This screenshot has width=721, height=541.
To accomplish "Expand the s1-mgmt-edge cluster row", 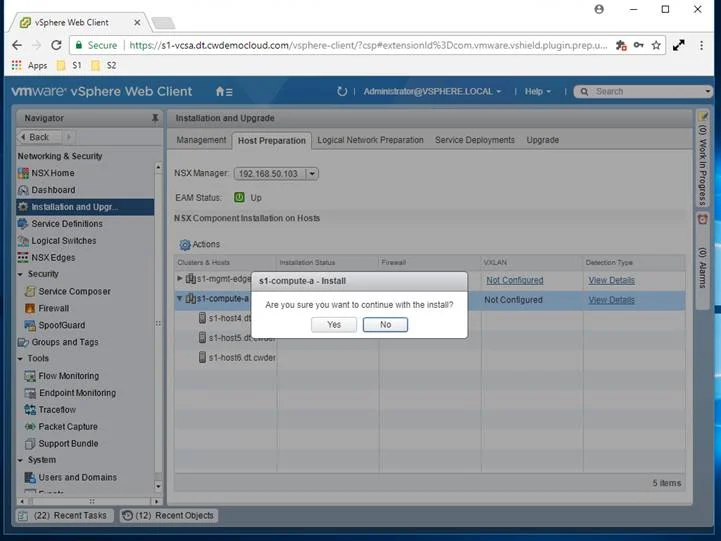I will click(180, 279).
